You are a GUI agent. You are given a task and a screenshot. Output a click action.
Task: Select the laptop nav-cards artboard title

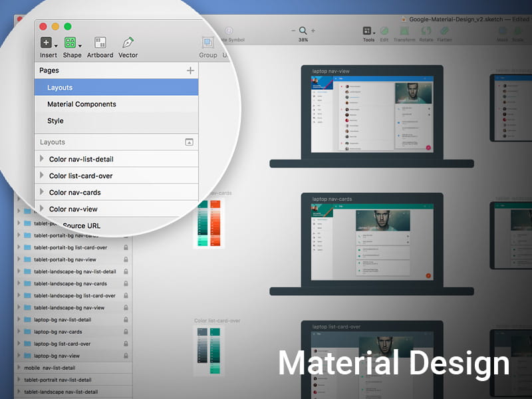pyautogui.click(x=332, y=199)
